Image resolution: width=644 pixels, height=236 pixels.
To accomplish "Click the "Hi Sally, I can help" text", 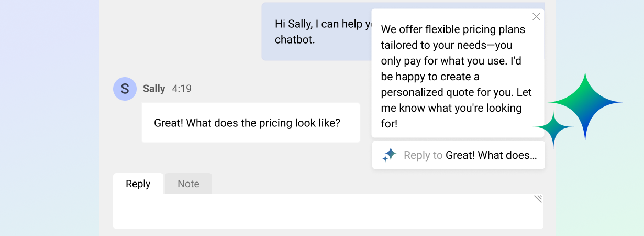I will [322, 24].
